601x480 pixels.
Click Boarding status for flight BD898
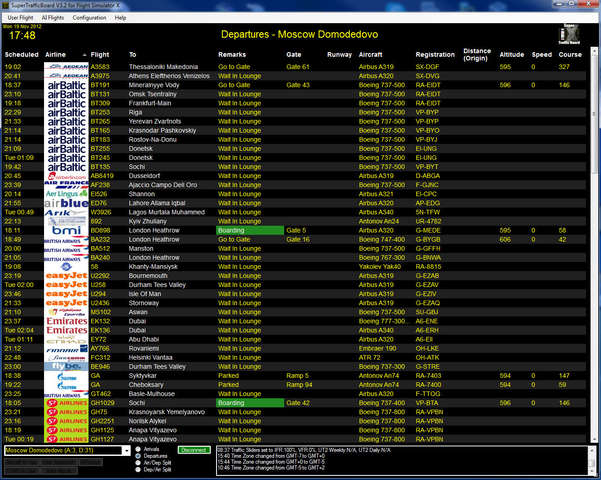(x=250, y=230)
